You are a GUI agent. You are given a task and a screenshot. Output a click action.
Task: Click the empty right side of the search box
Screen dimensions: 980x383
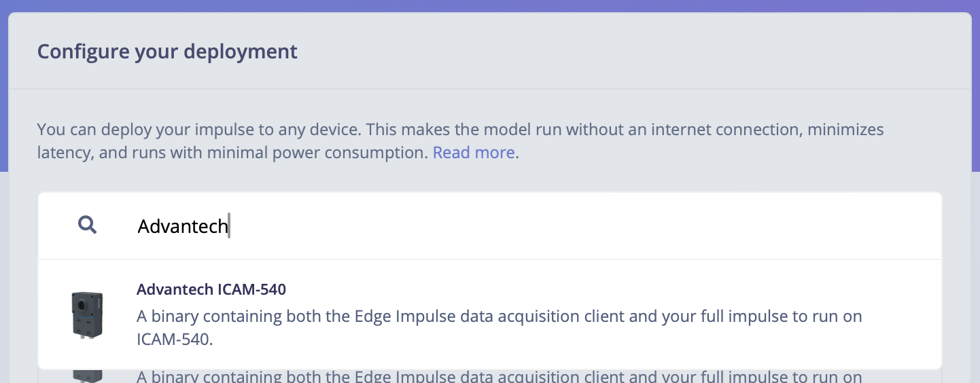[748, 225]
